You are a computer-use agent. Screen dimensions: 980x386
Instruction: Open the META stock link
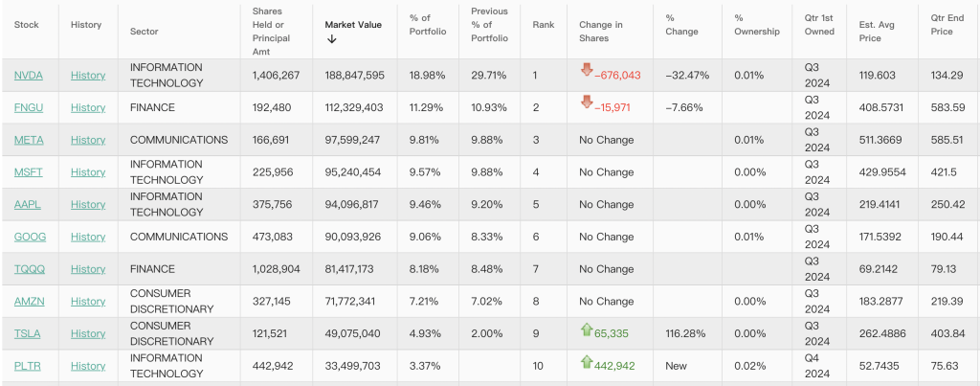coord(29,140)
